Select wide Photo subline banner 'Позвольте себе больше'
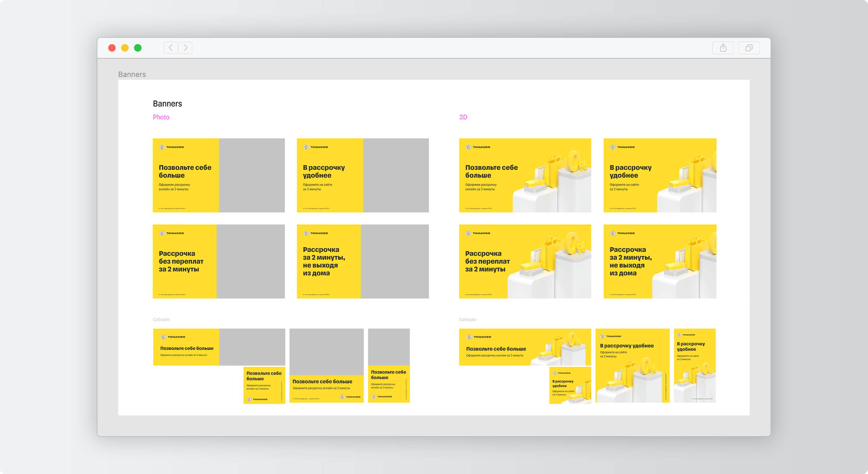The width and height of the screenshot is (868, 474). click(219, 347)
